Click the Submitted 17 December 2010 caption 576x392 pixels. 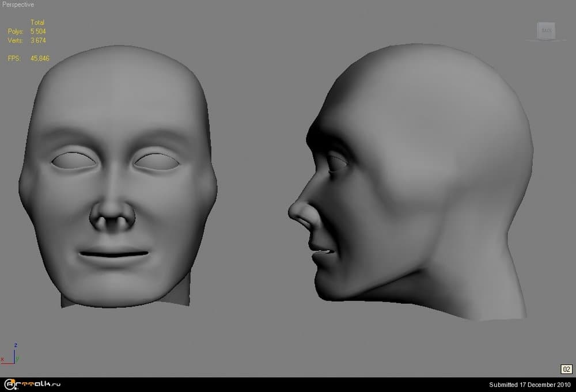pos(530,385)
